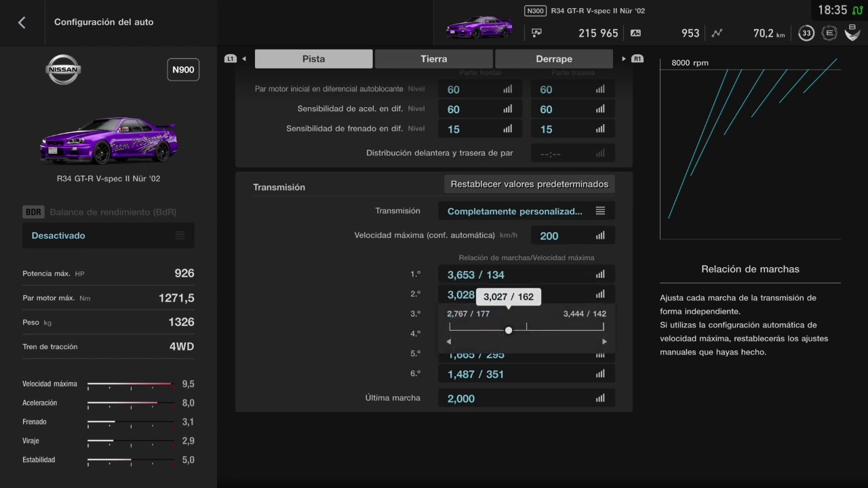Click the Par motor máx. 1271,5 value
Screen dimensions: 868x488
pyautogui.click(x=176, y=298)
